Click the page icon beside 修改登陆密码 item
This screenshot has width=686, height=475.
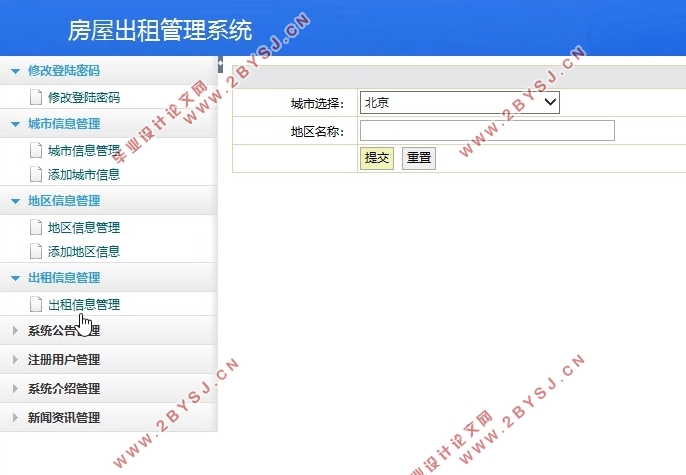[x=36, y=97]
